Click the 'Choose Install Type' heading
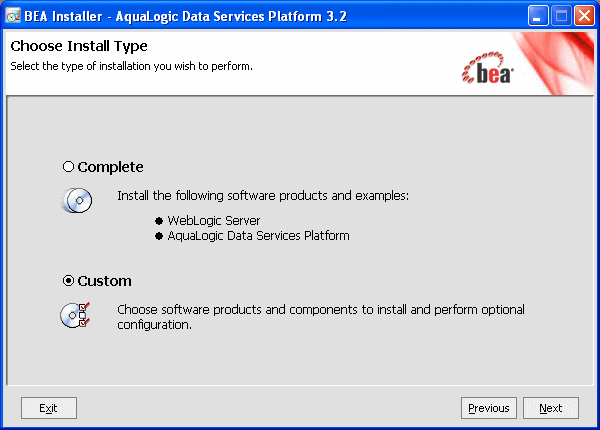 79,46
